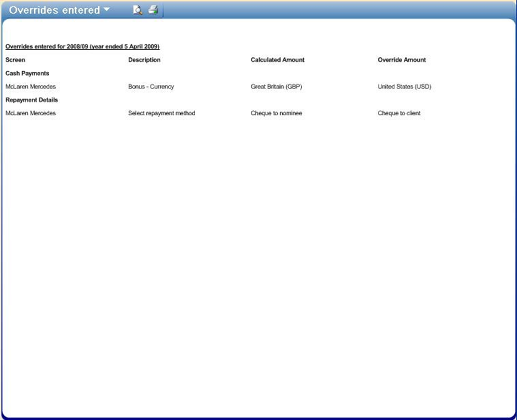
Task: Click McLaren Mercedes in the Cash Payments row
Action: [31, 87]
